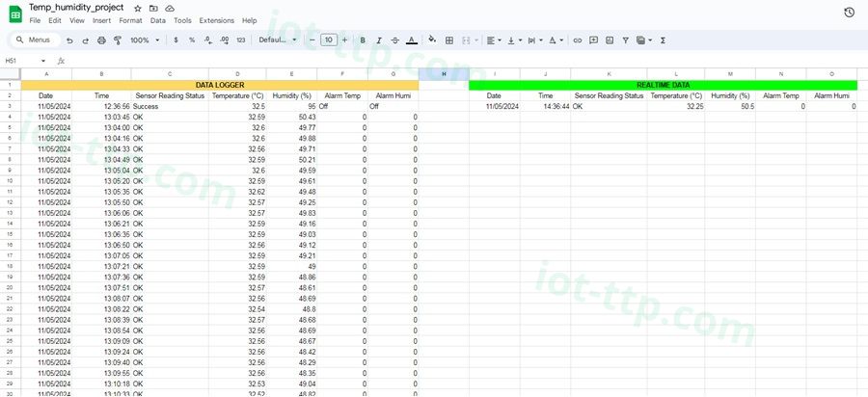Click the functions sigma icon
868x397 pixels.
coord(663,40)
